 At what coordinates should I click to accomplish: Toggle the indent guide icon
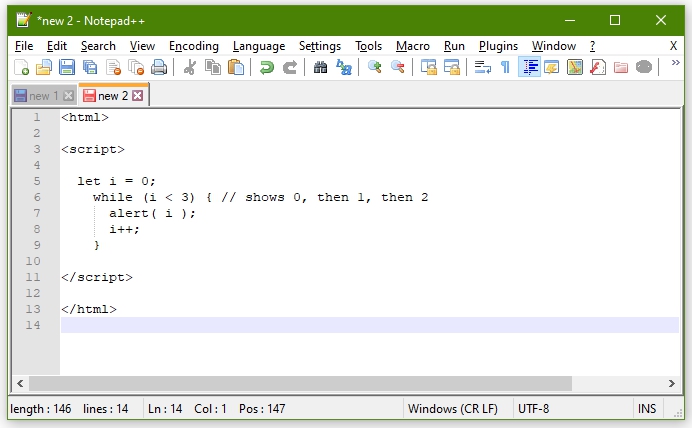coord(529,68)
